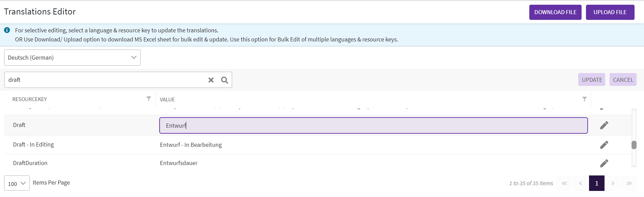Select page 1 in pagination
The width and height of the screenshot is (644, 197).
pos(596,183)
